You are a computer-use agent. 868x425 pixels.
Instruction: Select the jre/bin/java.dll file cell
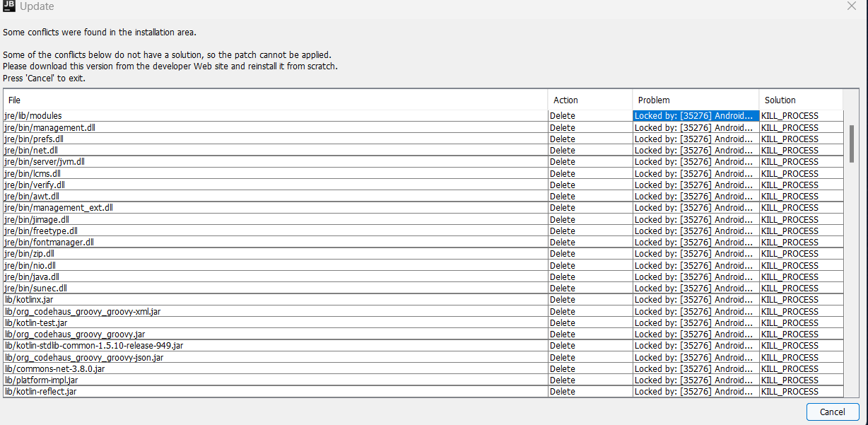pyautogui.click(x=276, y=276)
